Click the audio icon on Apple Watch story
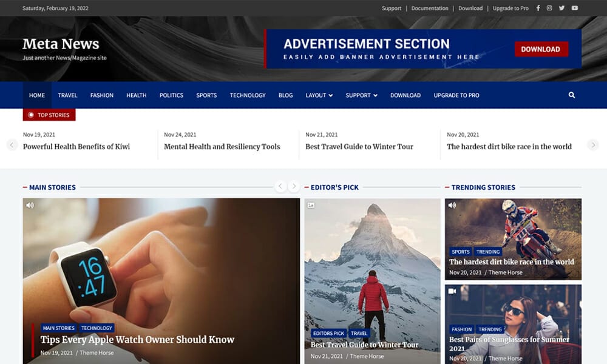This screenshot has width=607, height=364. 29,204
